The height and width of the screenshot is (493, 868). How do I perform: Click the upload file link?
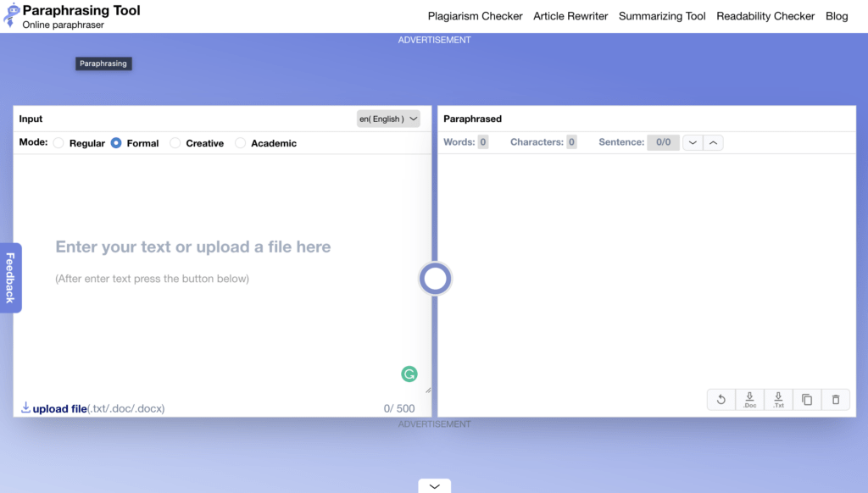(x=60, y=408)
